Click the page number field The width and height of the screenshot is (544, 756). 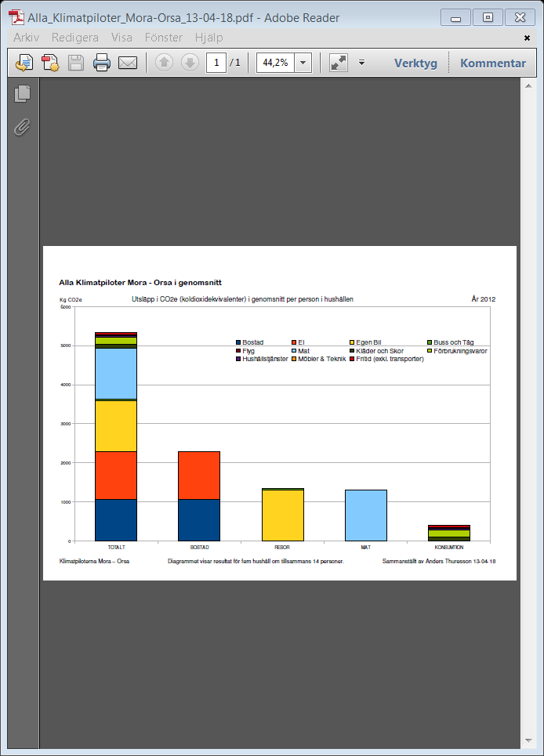pyautogui.click(x=216, y=63)
